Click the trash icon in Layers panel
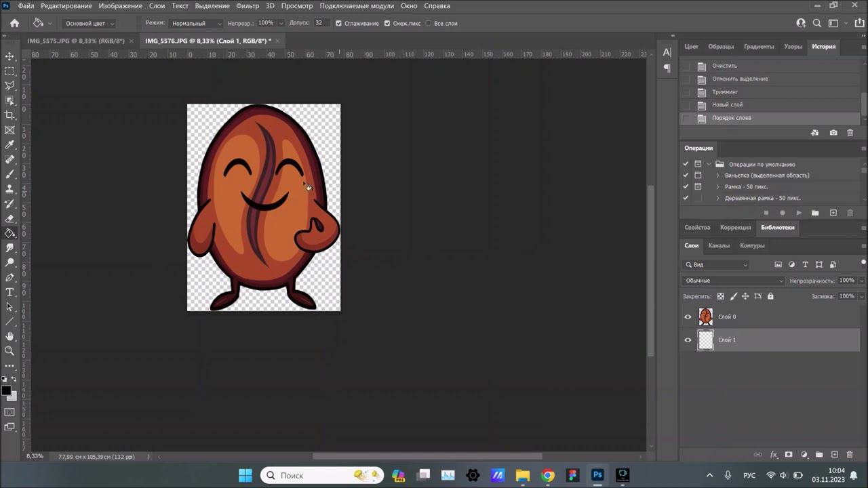The width and height of the screenshot is (868, 488). point(850,455)
